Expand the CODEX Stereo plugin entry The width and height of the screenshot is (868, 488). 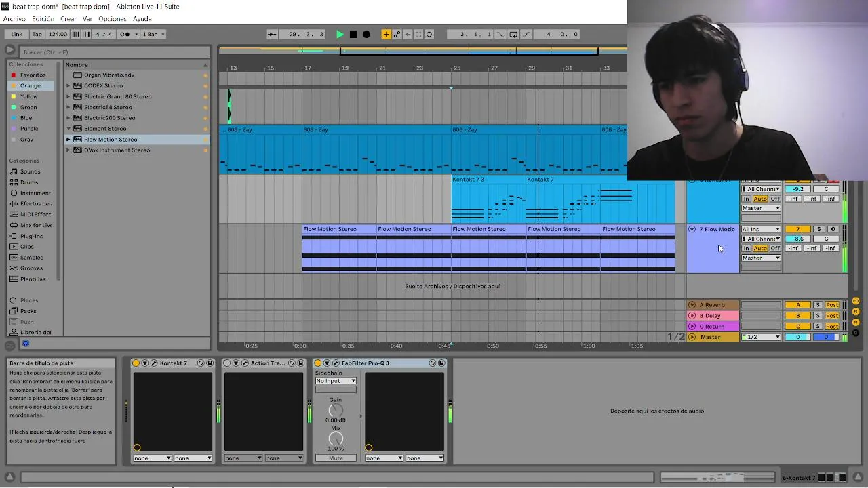68,85
